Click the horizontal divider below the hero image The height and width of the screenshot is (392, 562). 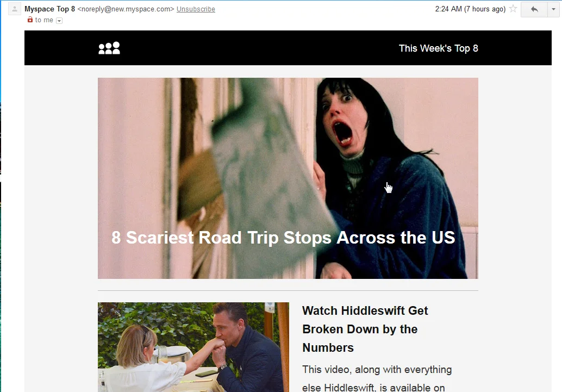pyautogui.click(x=288, y=290)
